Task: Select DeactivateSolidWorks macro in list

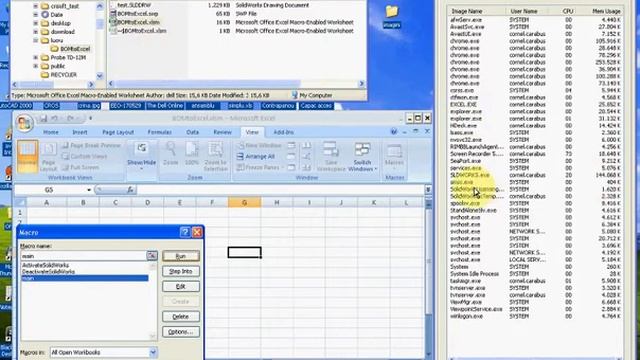Action: pyautogui.click(x=48, y=271)
